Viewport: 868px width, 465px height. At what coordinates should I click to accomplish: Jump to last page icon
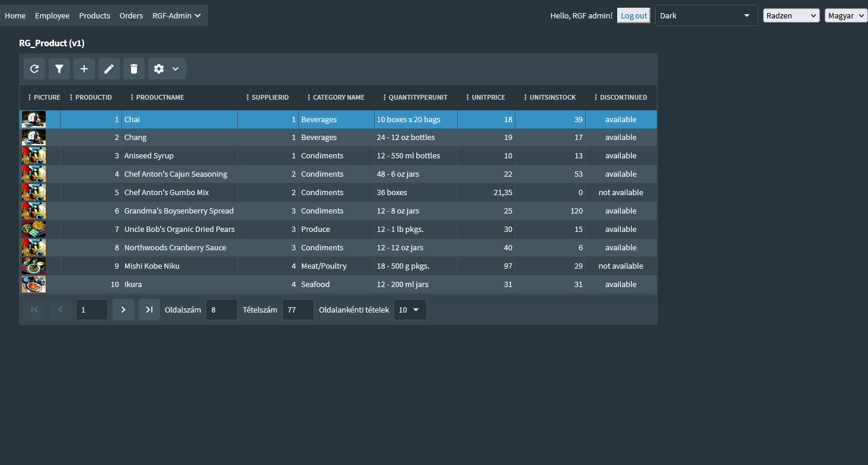click(149, 310)
